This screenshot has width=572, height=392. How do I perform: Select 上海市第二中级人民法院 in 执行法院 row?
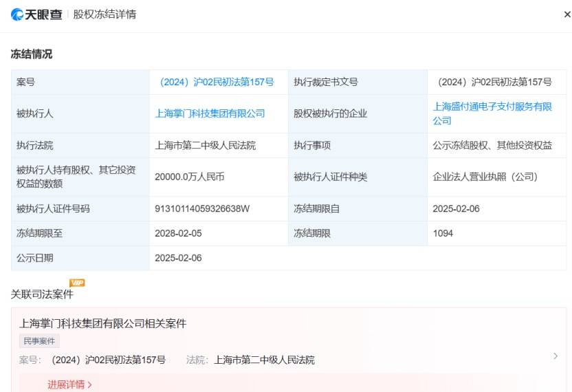(206, 145)
